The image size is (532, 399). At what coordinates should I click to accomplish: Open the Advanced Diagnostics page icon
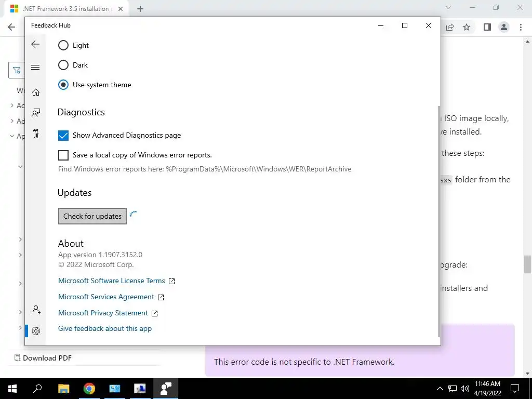36,134
